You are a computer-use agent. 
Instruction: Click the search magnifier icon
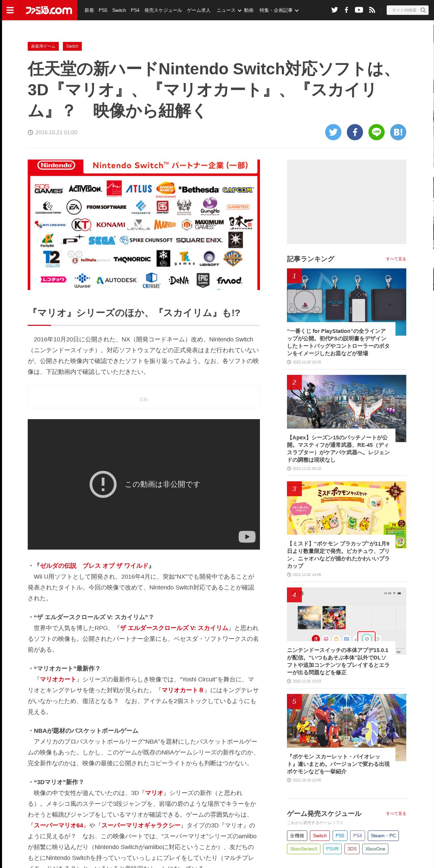point(423,10)
